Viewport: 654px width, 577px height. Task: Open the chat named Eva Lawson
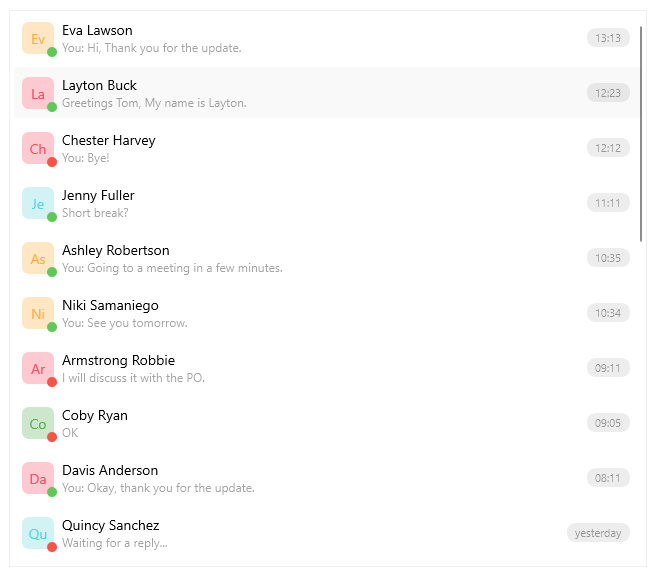click(x=97, y=30)
